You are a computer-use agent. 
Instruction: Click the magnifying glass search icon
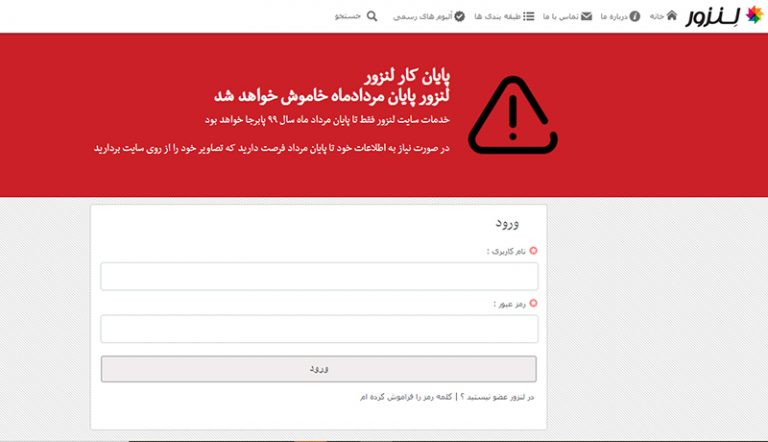pos(373,16)
